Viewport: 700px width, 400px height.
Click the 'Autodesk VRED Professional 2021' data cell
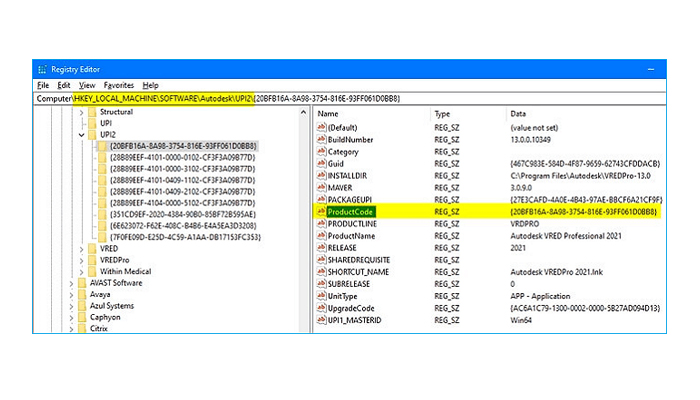(x=566, y=236)
